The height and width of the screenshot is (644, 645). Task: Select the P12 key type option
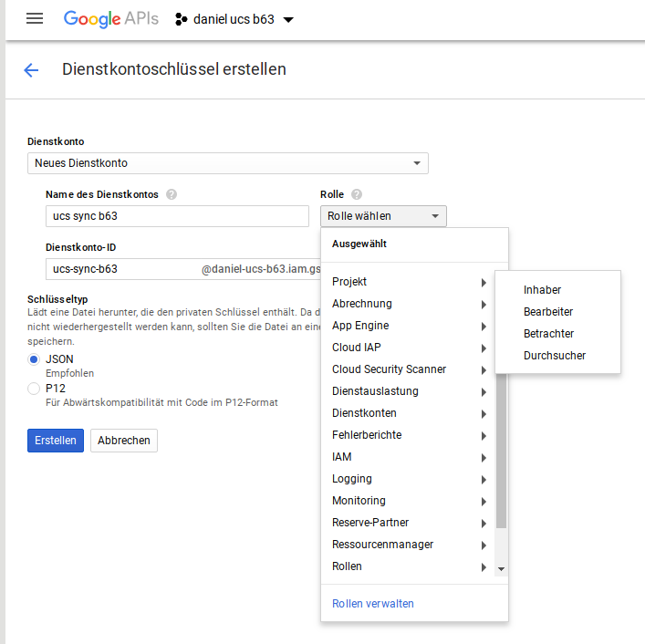coord(35,389)
